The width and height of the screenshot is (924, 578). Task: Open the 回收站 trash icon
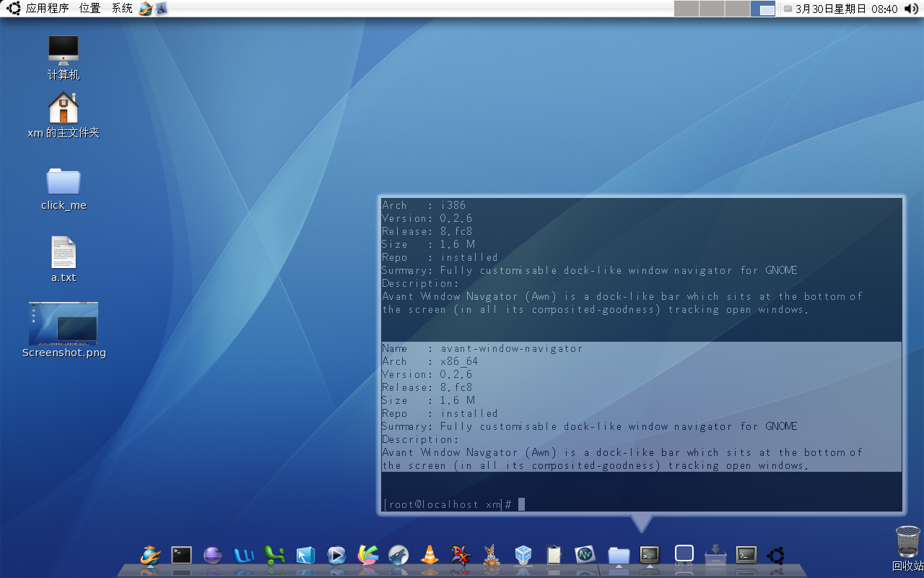point(907,548)
